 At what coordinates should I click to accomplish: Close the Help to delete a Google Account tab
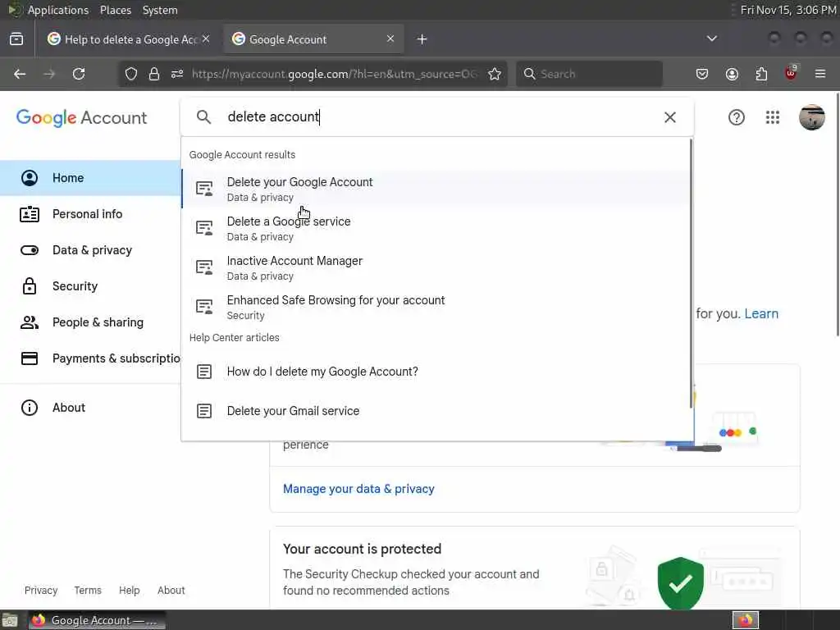206,39
